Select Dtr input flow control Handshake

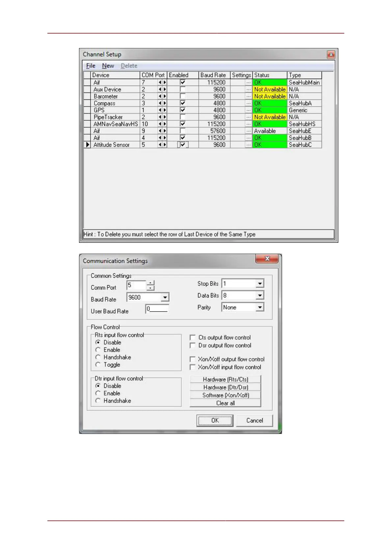[x=98, y=401]
